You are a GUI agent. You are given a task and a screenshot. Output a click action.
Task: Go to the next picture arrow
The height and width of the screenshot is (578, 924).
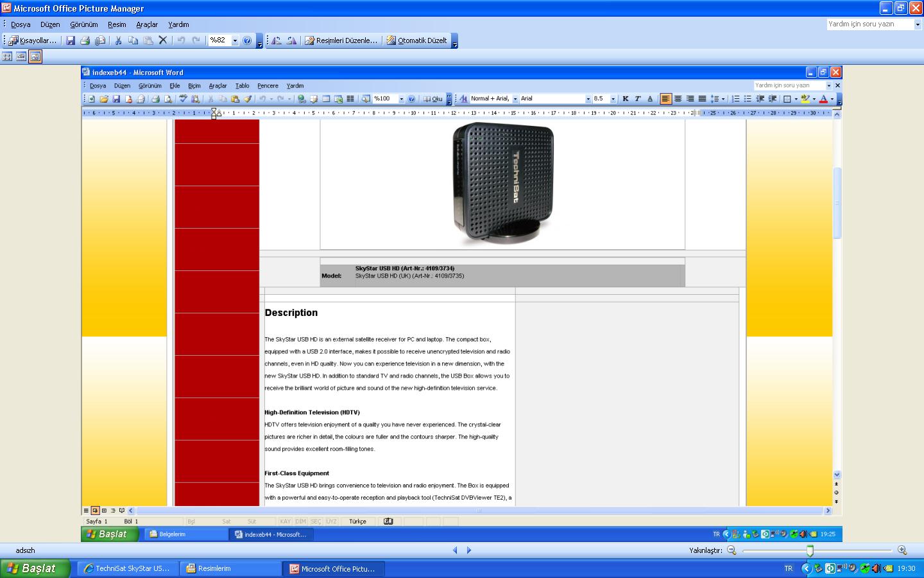469,550
